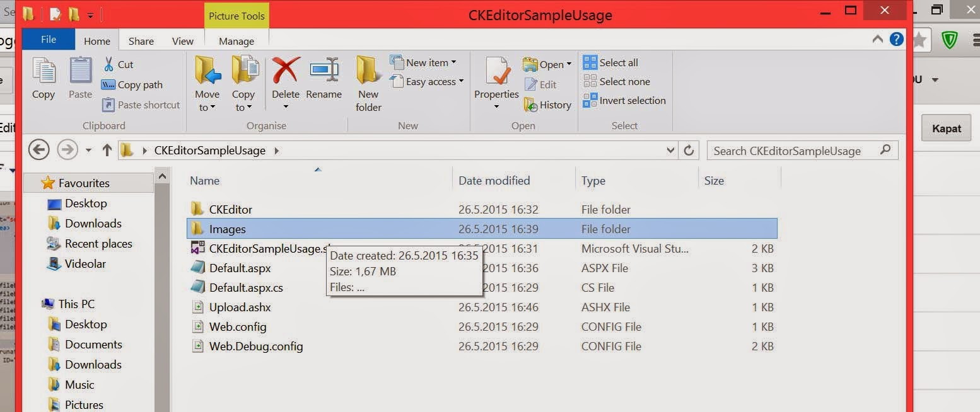Select This PC in the navigation pane
Screen dimensions: 980x412
coord(68,304)
